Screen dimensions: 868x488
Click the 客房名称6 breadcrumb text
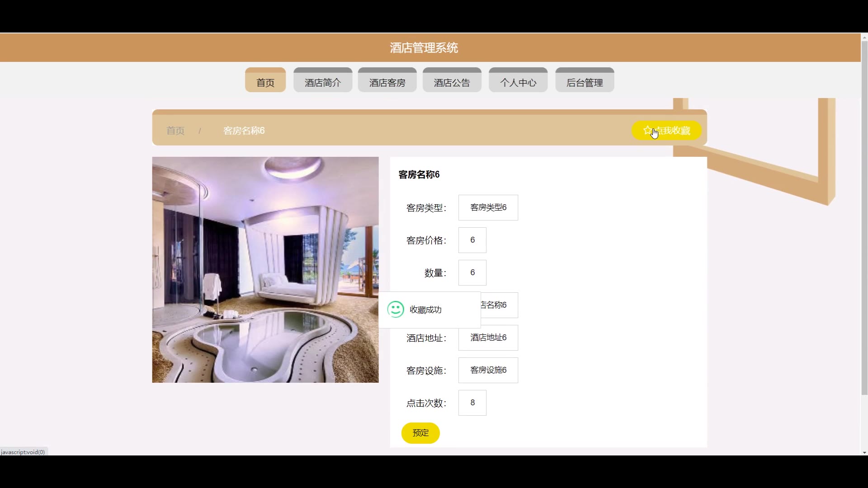pos(244,131)
